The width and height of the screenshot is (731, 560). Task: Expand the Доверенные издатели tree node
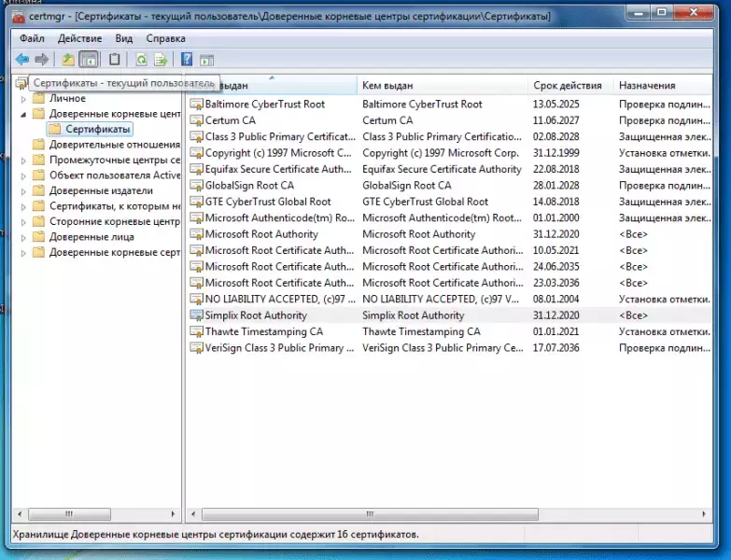pos(23,191)
